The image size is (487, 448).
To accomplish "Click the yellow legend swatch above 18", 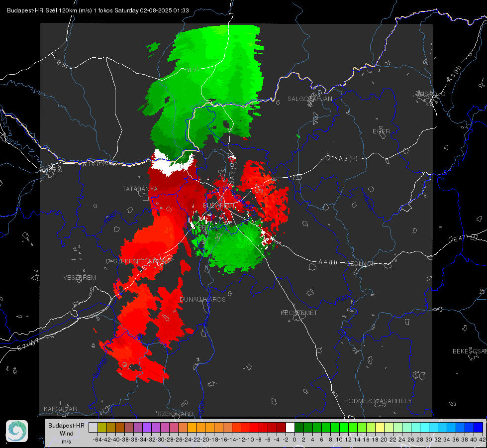I will pyautogui.click(x=380, y=427).
